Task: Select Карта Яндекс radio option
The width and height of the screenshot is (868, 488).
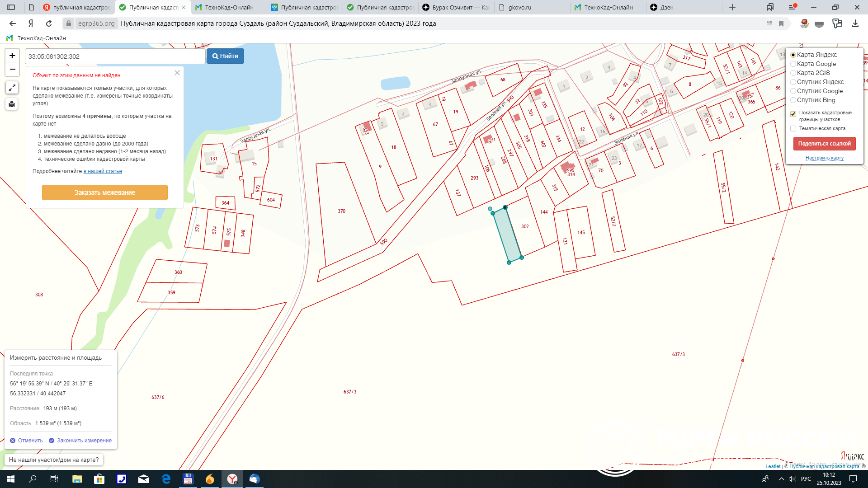Action: 793,55
